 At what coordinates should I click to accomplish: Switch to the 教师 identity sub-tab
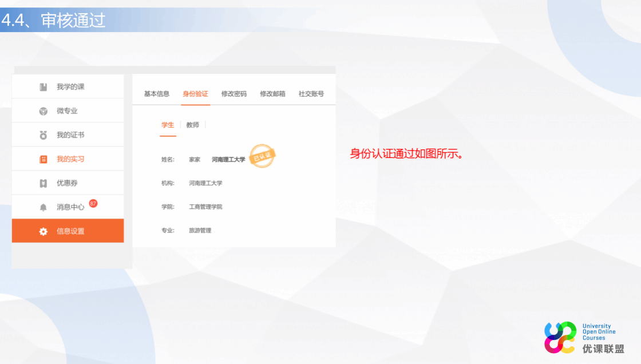point(193,125)
